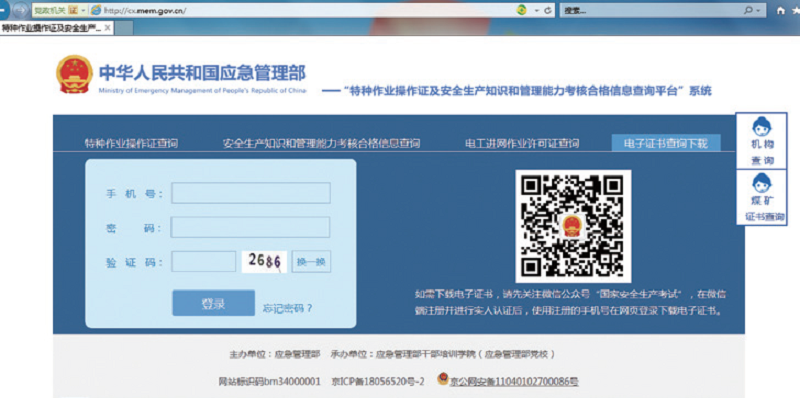The height and width of the screenshot is (398, 800).
Task: Click the browser home icon
Action: 780,11
